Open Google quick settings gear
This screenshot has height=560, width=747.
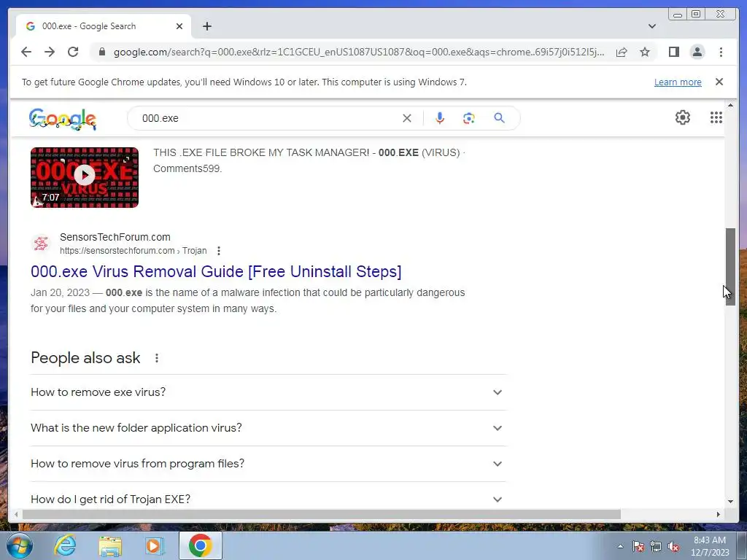pos(683,117)
